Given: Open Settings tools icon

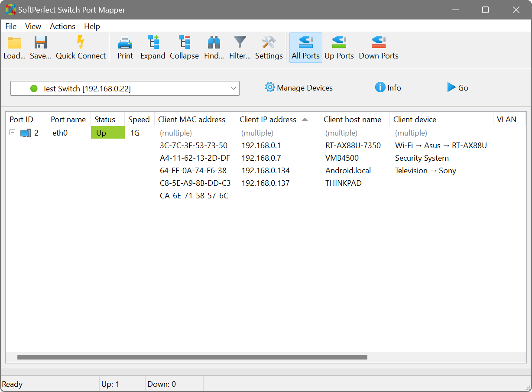Looking at the screenshot, I should 269,43.
